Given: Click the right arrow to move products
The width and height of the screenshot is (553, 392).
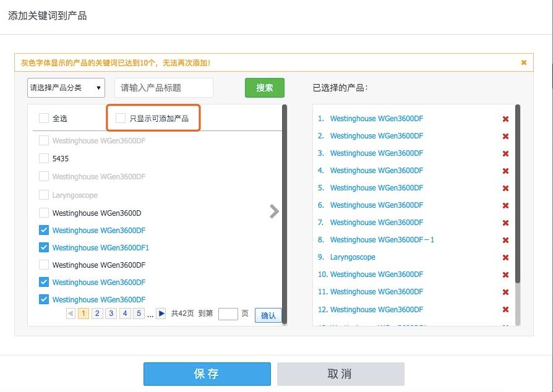Looking at the screenshot, I should click(x=274, y=211).
